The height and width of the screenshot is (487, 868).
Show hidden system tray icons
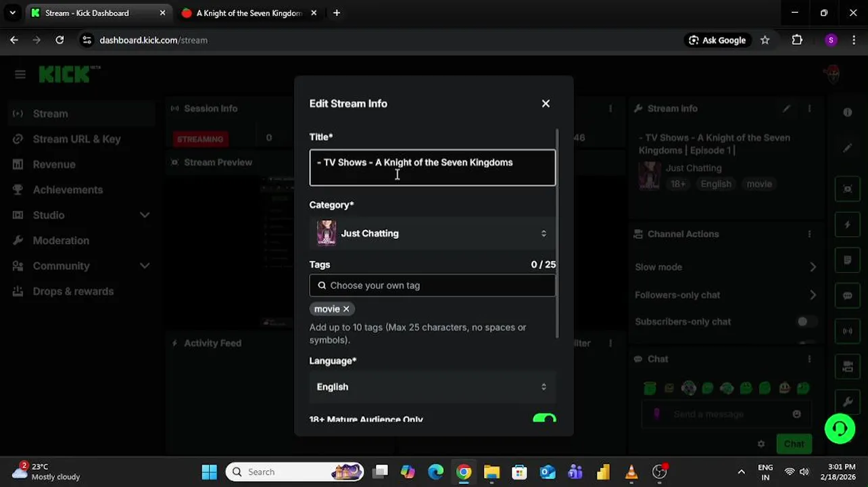742,472
